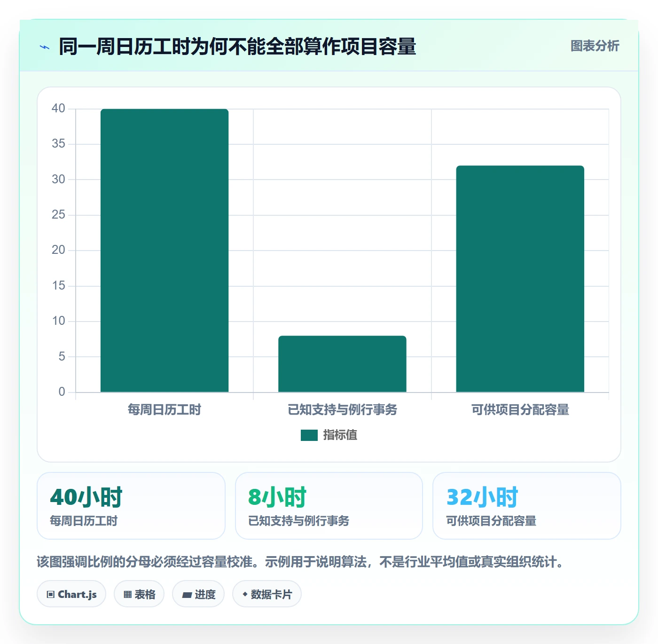Screen dimensions: 658x644
Task: Click the 可供项目分配容量 caption under 32小时
Action: tap(491, 521)
